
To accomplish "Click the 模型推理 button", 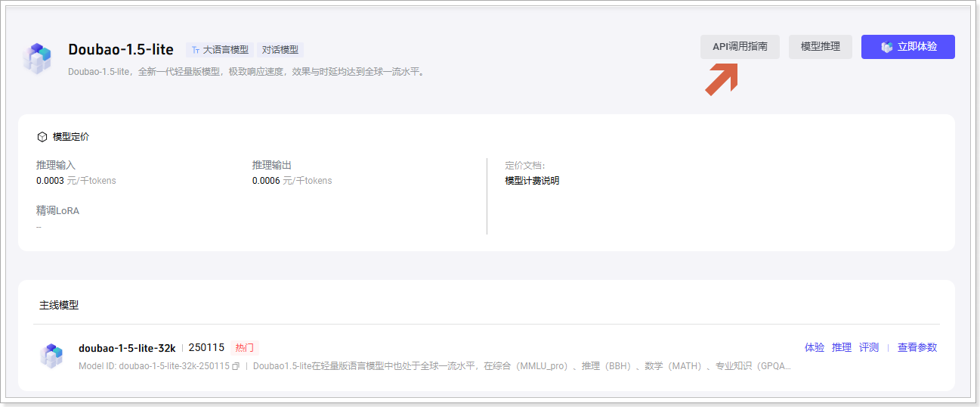I will pyautogui.click(x=821, y=47).
